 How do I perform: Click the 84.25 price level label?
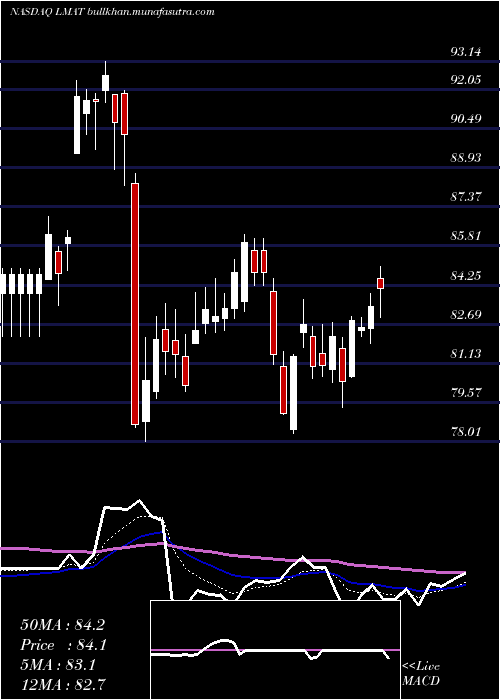coord(466,275)
